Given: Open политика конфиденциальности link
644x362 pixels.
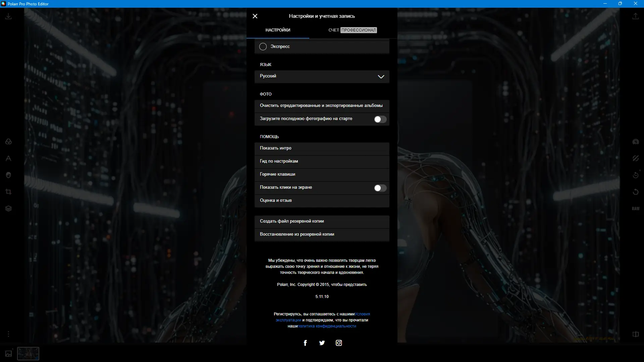Looking at the screenshot, I should (x=327, y=326).
